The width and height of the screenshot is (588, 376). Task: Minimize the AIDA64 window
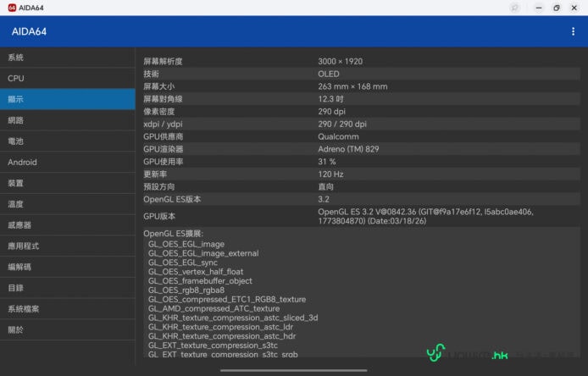pyautogui.click(x=539, y=8)
